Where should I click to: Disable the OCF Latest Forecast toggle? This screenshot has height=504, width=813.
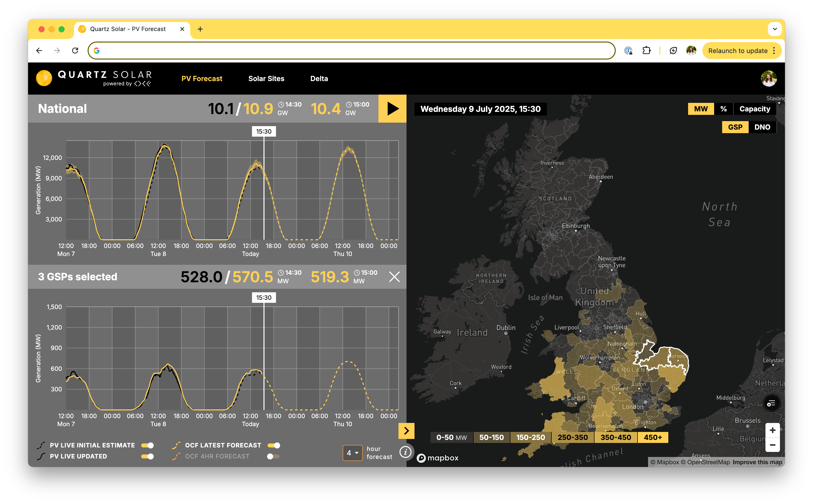(274, 445)
